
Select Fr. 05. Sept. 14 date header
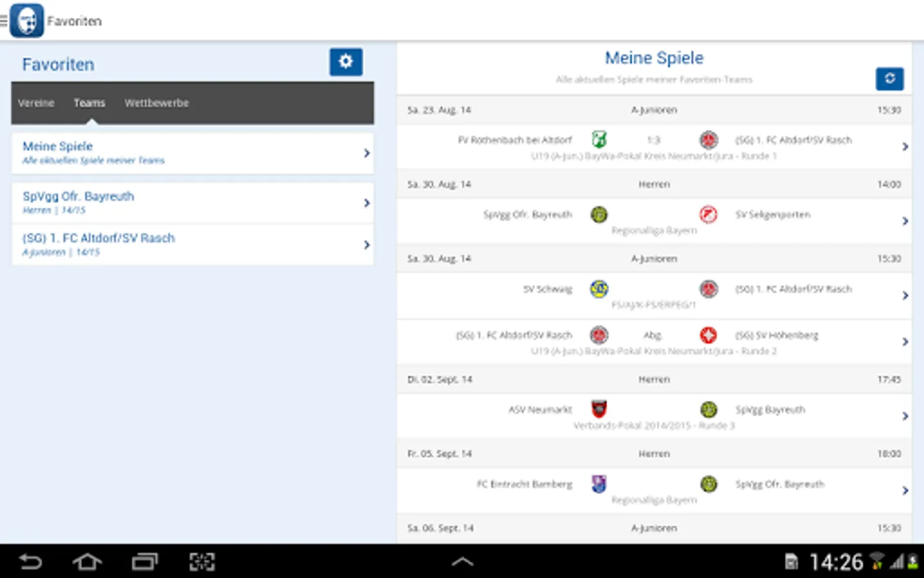point(440,454)
